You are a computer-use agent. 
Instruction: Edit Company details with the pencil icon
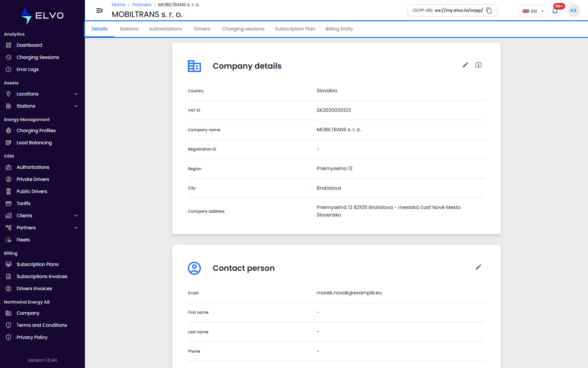point(465,65)
